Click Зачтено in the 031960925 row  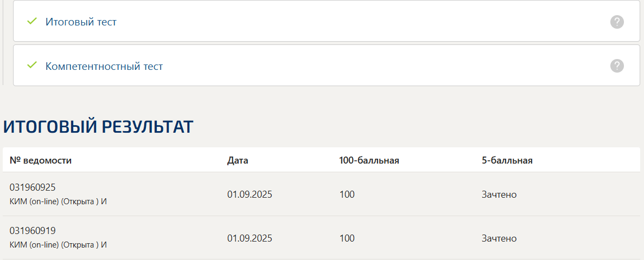click(499, 194)
